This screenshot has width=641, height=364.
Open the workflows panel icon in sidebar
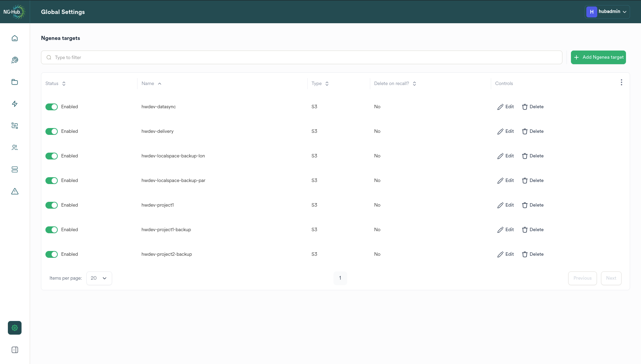pos(15,125)
